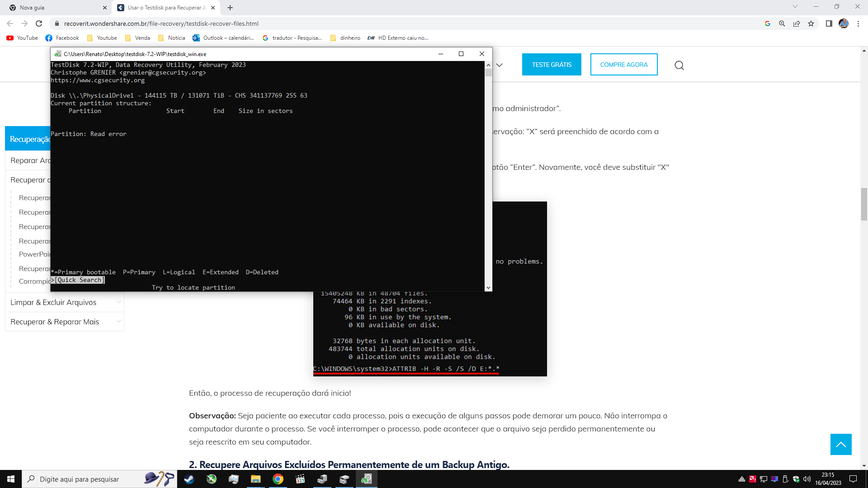The height and width of the screenshot is (488, 868).
Task: Open the Outlook – calendári... bookmark
Action: [223, 38]
